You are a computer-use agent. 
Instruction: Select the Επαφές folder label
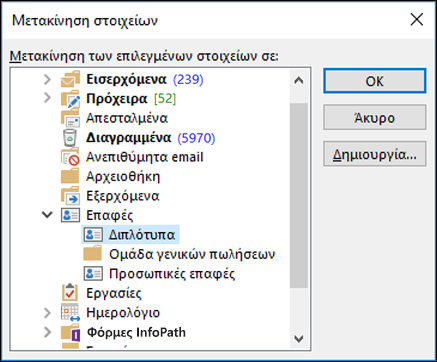(x=110, y=215)
